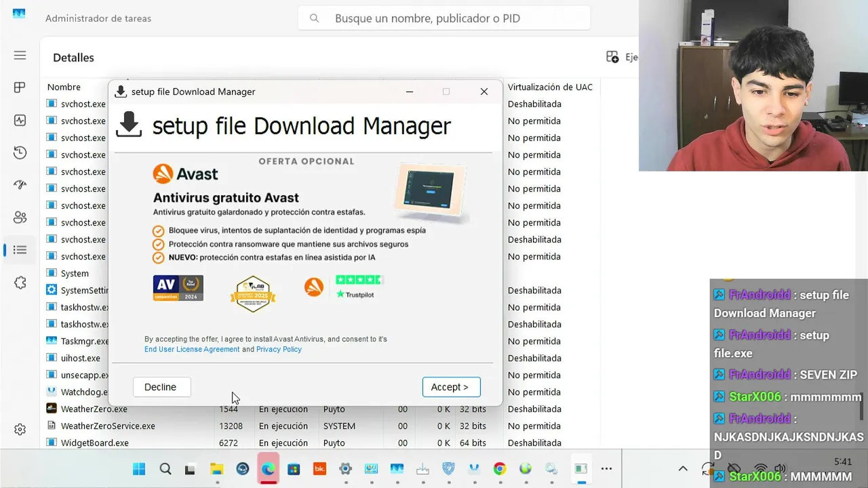Select Details list icon in sidebar
Viewport: 868px width, 488px height.
click(20, 250)
